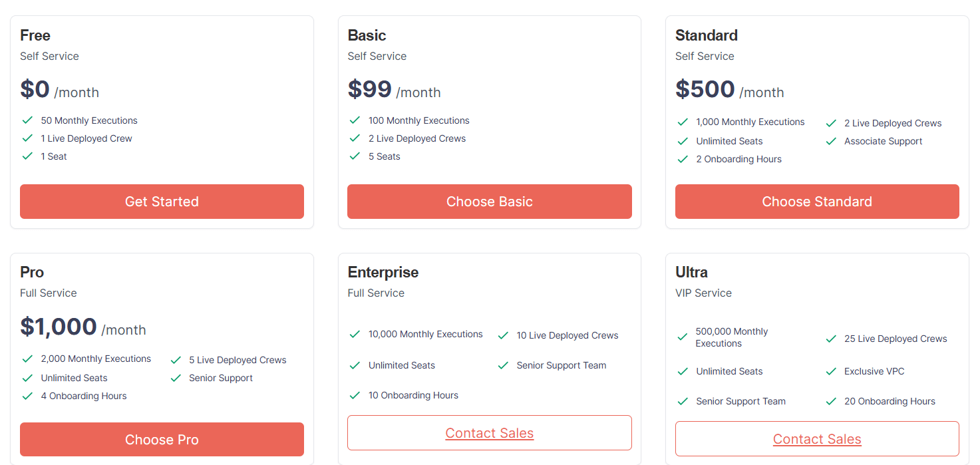Click the Choose Basic button
The height and width of the screenshot is (465, 980).
point(490,202)
